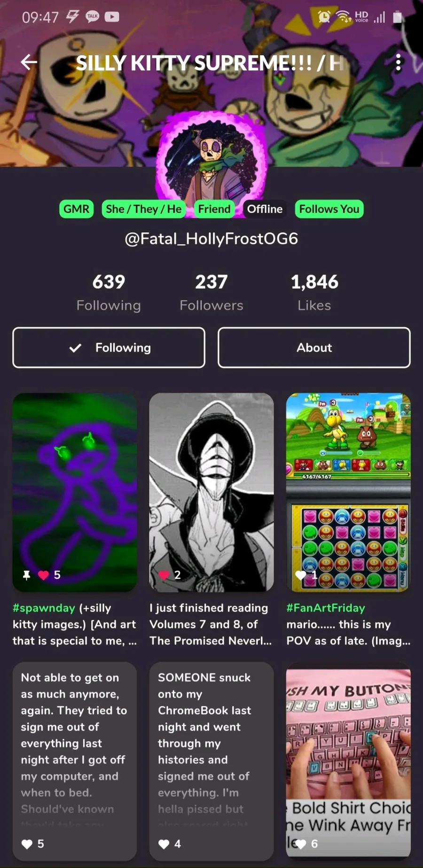Tap the pin icon on spawnday post
Screen dimensions: 423x868
[27, 575]
